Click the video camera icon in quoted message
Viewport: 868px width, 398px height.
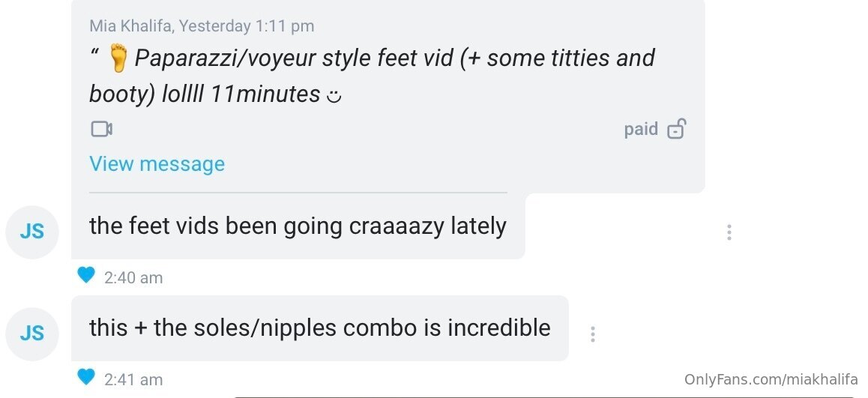tap(101, 130)
